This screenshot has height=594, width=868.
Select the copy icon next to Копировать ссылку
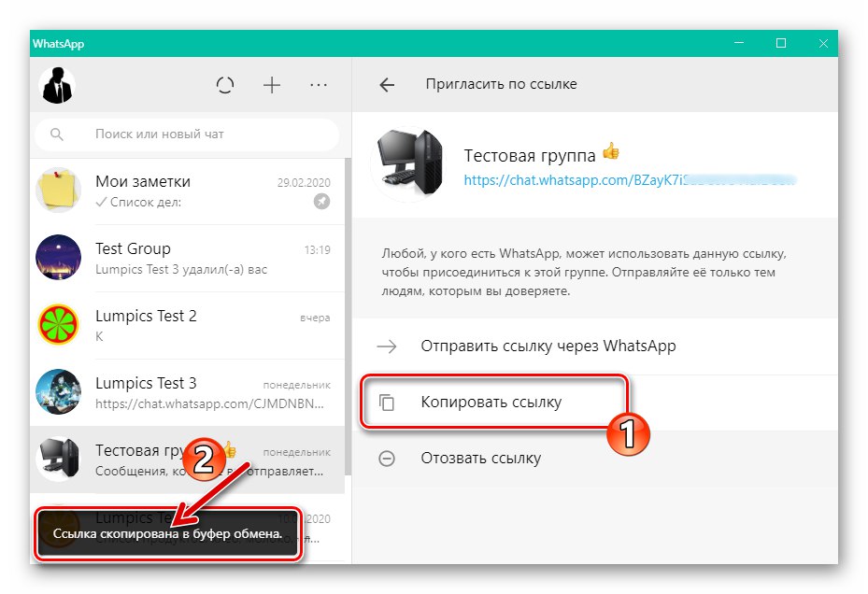click(387, 402)
